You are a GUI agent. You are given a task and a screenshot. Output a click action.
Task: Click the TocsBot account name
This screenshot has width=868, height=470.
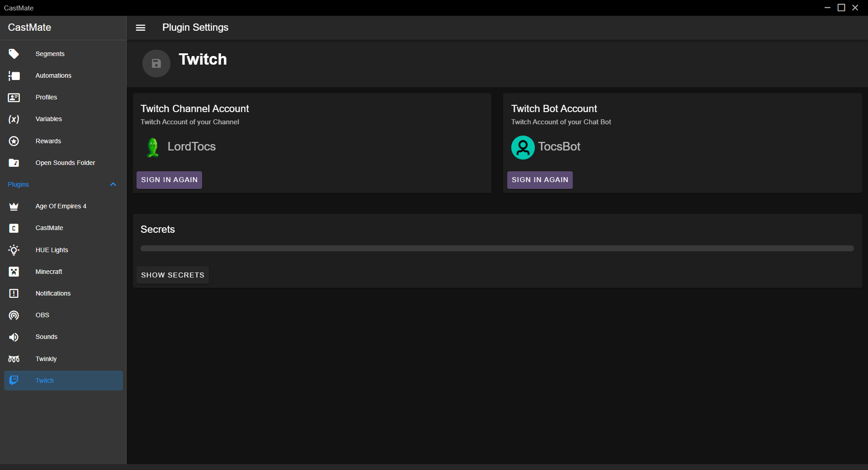pos(559,146)
